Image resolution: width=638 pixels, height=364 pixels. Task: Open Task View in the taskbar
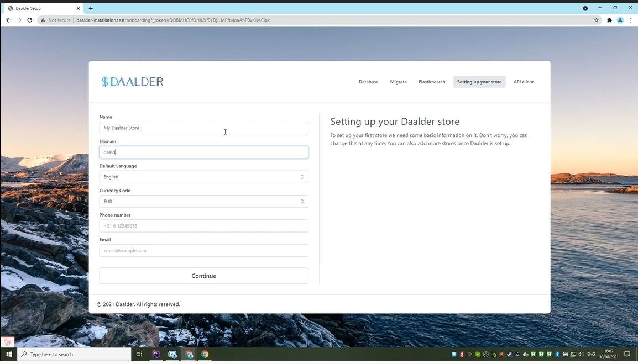(x=139, y=354)
